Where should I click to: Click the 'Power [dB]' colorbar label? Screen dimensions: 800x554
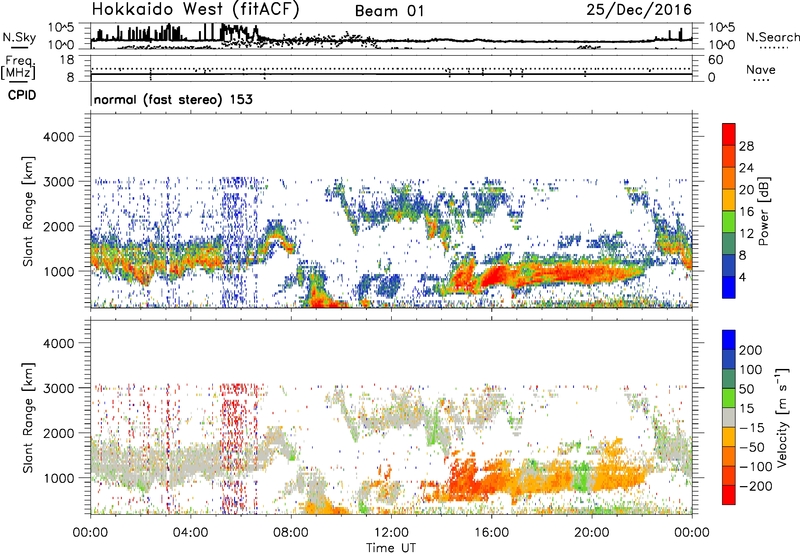[763, 211]
